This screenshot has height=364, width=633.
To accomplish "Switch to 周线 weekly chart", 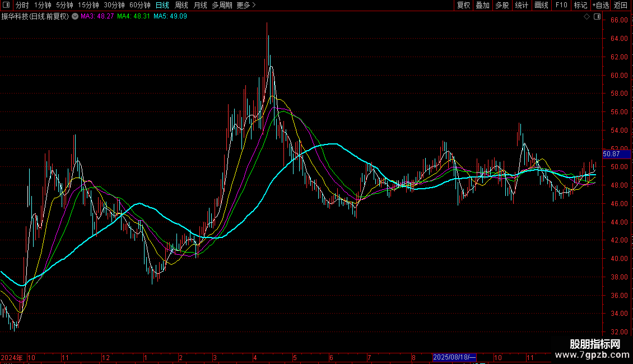I will (x=181, y=5).
